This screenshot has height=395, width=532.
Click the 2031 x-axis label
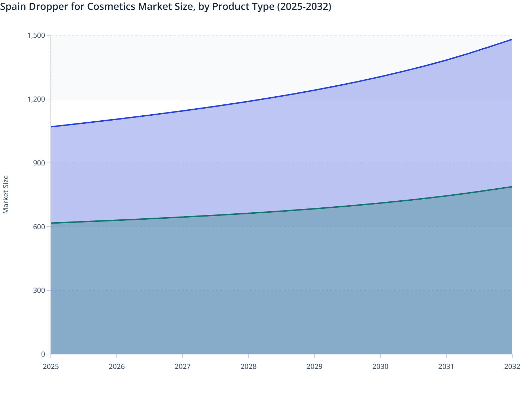446,367
